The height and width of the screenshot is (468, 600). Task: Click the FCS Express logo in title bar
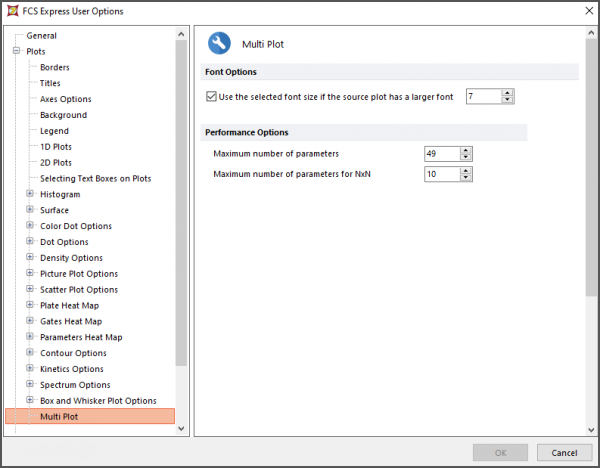click(13, 11)
